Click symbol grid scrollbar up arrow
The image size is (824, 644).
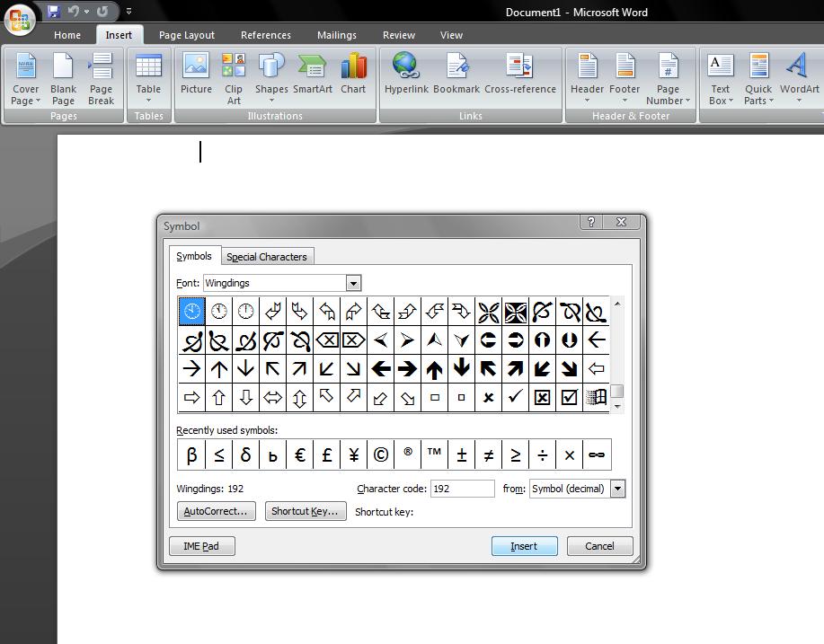(617, 304)
